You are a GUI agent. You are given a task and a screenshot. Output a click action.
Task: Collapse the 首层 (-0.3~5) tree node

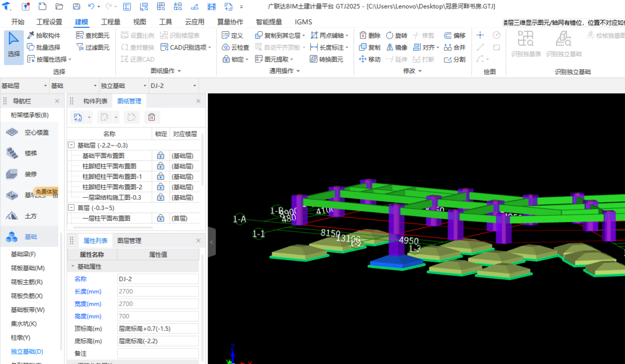tap(72, 207)
